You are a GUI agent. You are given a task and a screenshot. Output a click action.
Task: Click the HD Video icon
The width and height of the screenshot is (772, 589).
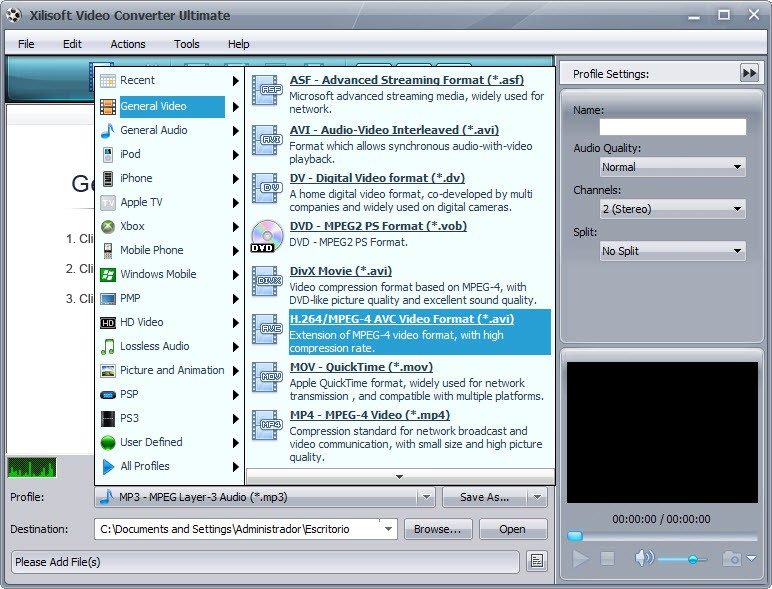pyautogui.click(x=108, y=323)
